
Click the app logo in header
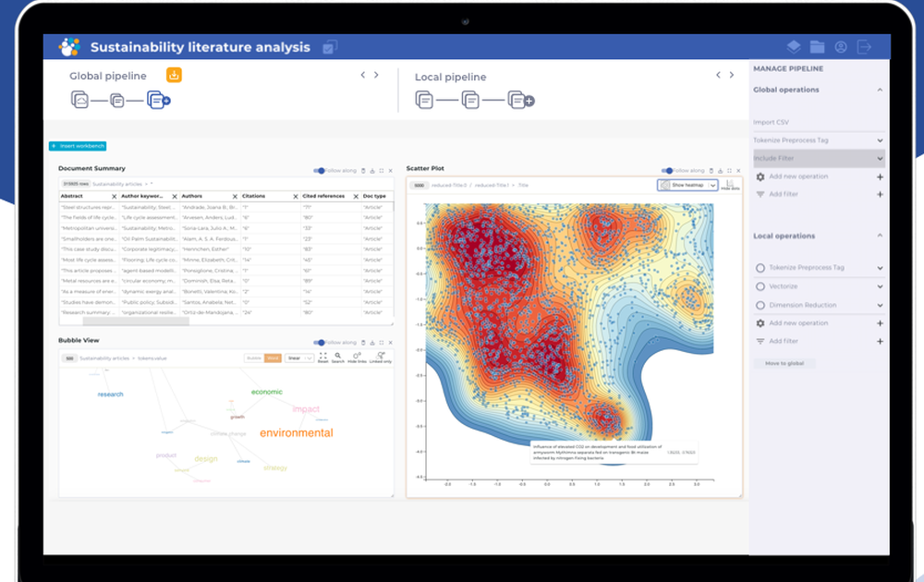69,46
